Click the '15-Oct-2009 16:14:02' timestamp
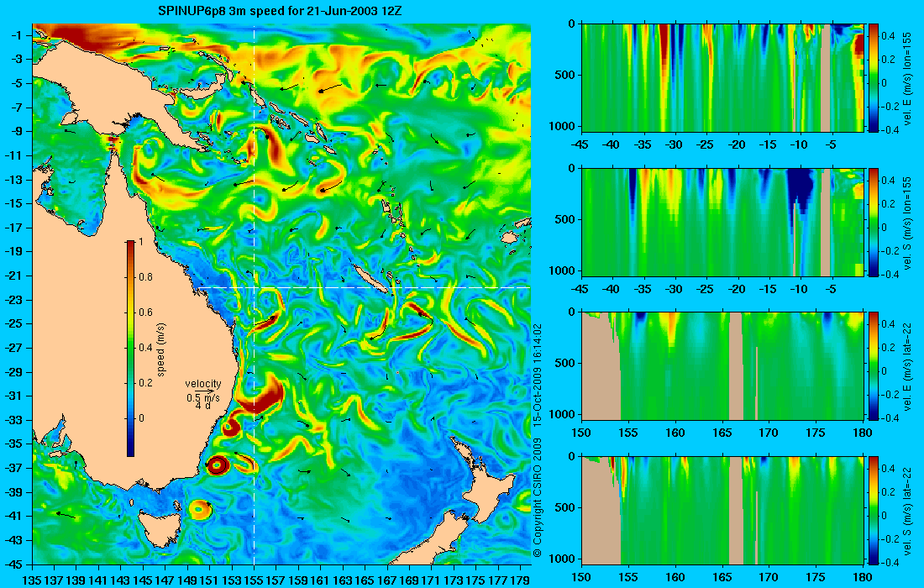Viewport: 924px width, 588px height. [537, 375]
